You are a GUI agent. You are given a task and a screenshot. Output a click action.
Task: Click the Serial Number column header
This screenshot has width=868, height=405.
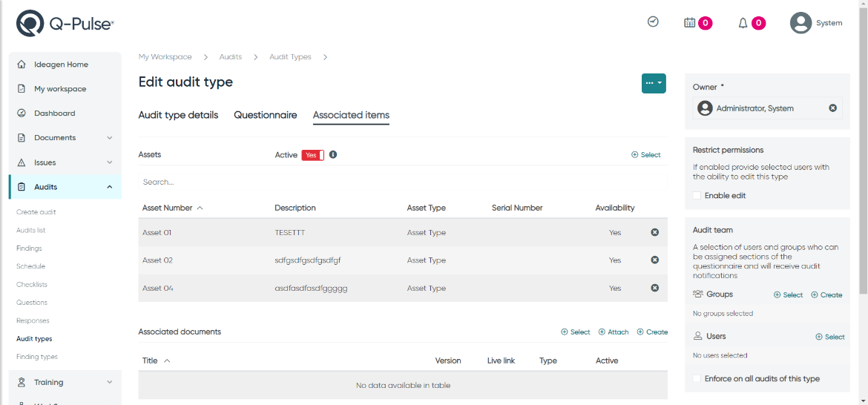coord(517,208)
